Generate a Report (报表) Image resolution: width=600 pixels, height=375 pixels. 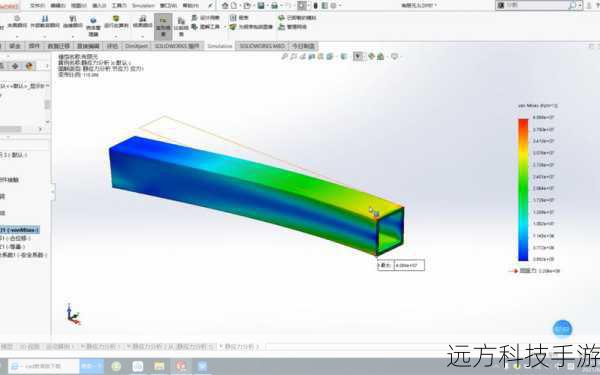(239, 18)
